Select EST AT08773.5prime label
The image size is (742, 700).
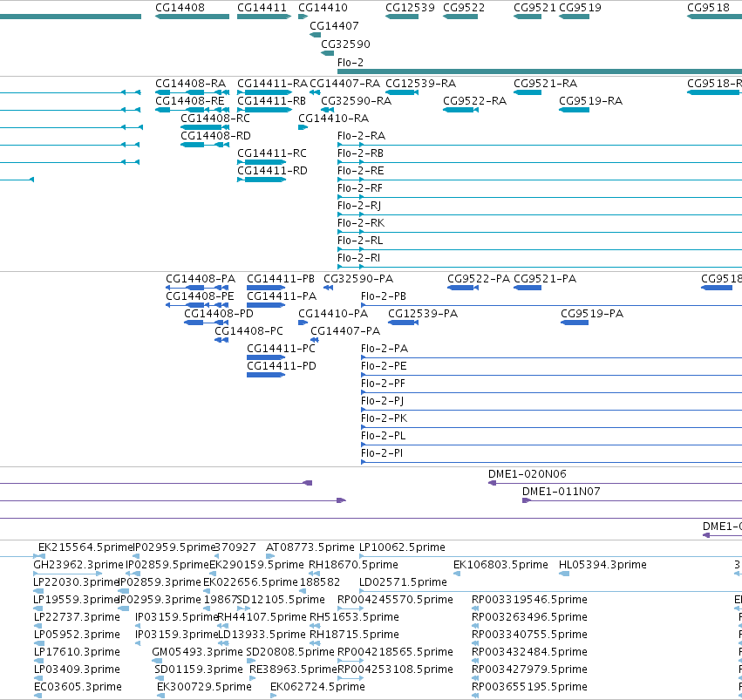coord(310,547)
